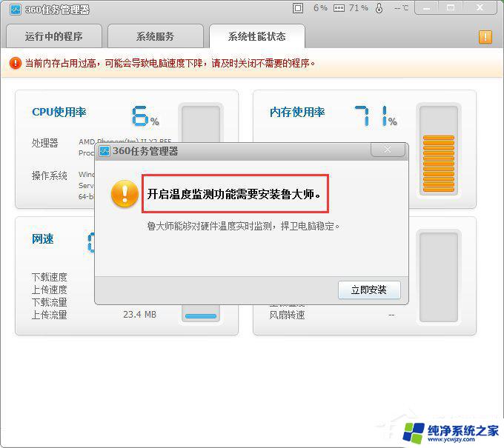
Task: Click the 下载速度 label
Action: [x=50, y=277]
